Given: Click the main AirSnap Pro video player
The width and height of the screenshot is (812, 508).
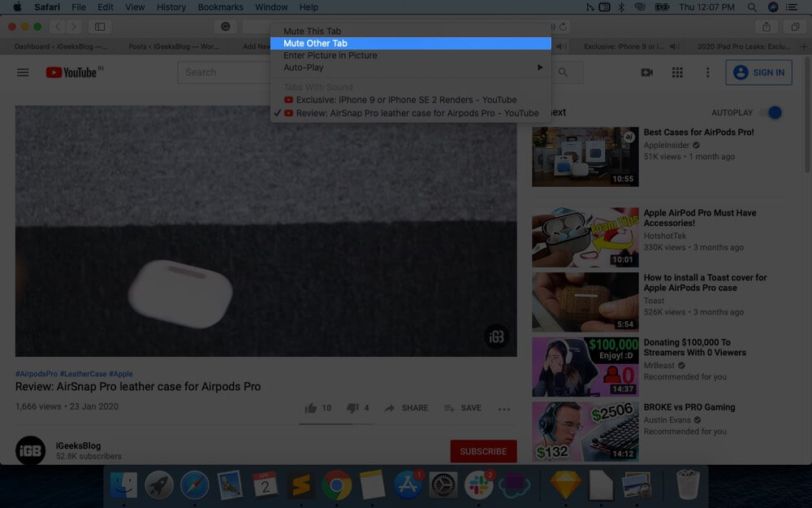Looking at the screenshot, I should 266,231.
